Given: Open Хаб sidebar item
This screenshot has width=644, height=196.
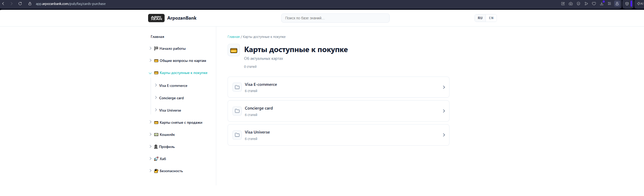Looking at the screenshot, I should [x=163, y=159].
